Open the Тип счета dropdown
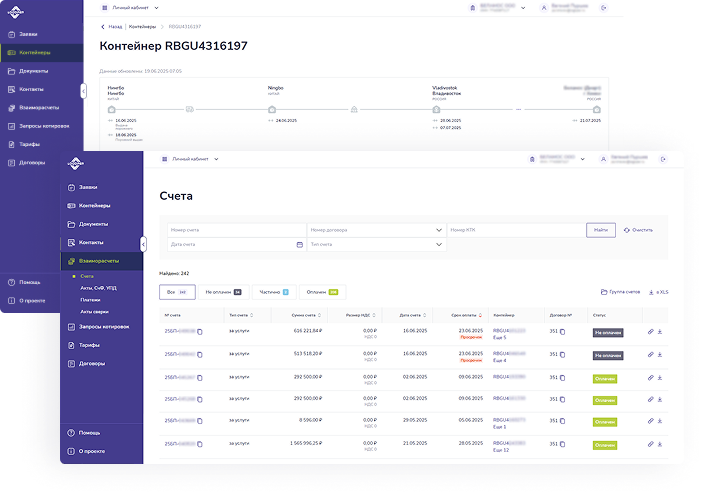 tap(438, 244)
